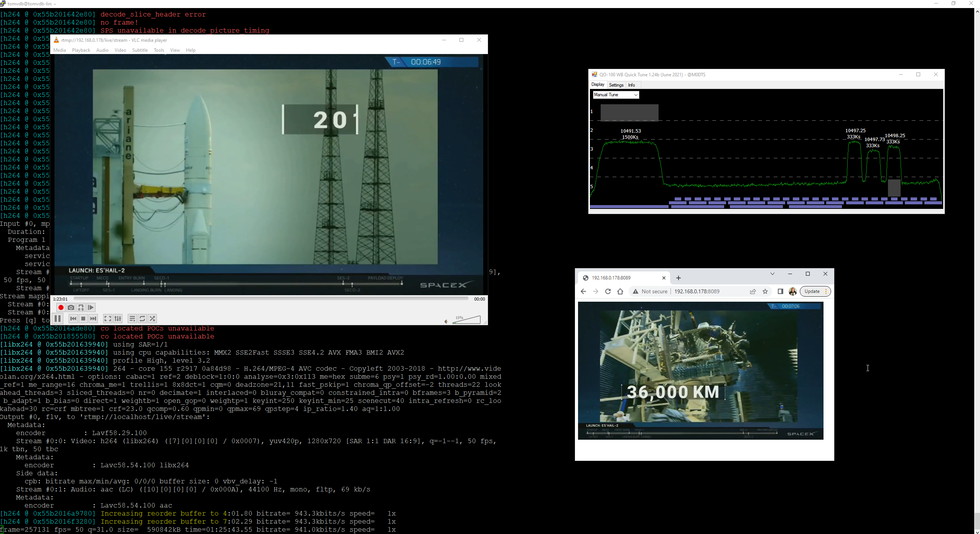Viewport: 980px width, 534px height.
Task: Switch to Settings tab in Quick Tune
Action: click(x=616, y=85)
